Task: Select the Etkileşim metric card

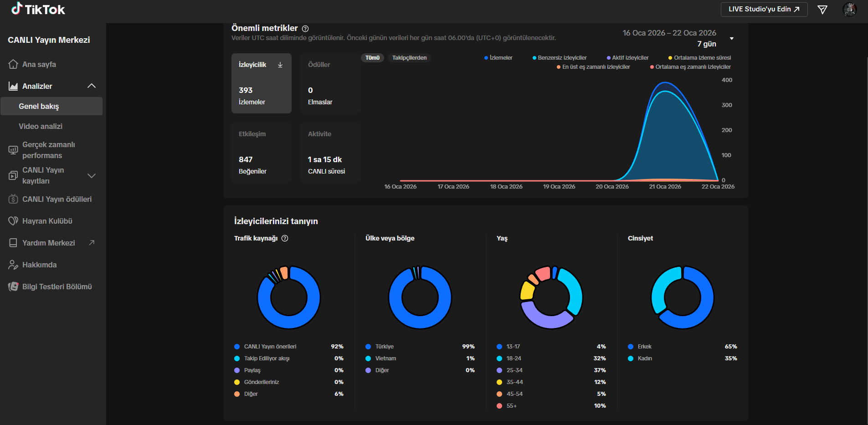Action: tap(262, 153)
